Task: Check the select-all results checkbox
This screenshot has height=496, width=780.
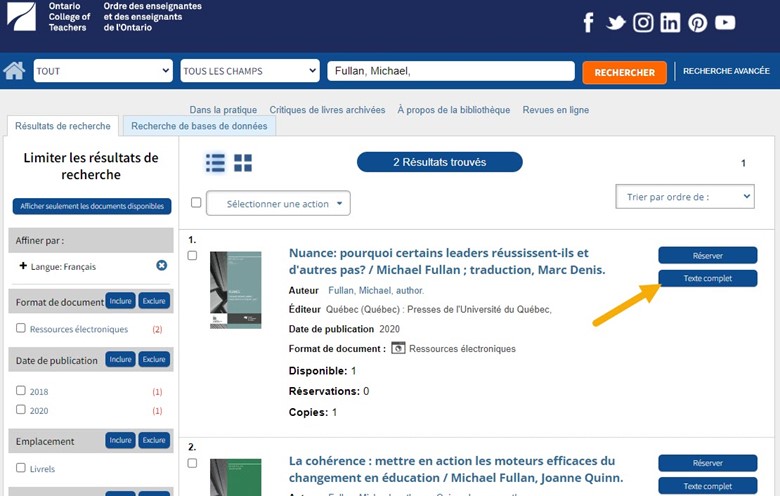Action: click(196, 202)
